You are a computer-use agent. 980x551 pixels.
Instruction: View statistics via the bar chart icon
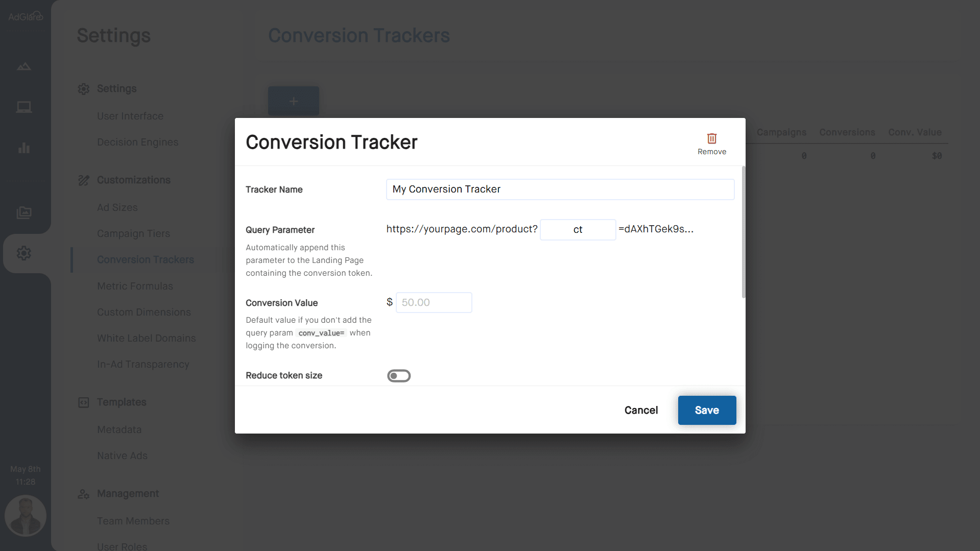[24, 148]
